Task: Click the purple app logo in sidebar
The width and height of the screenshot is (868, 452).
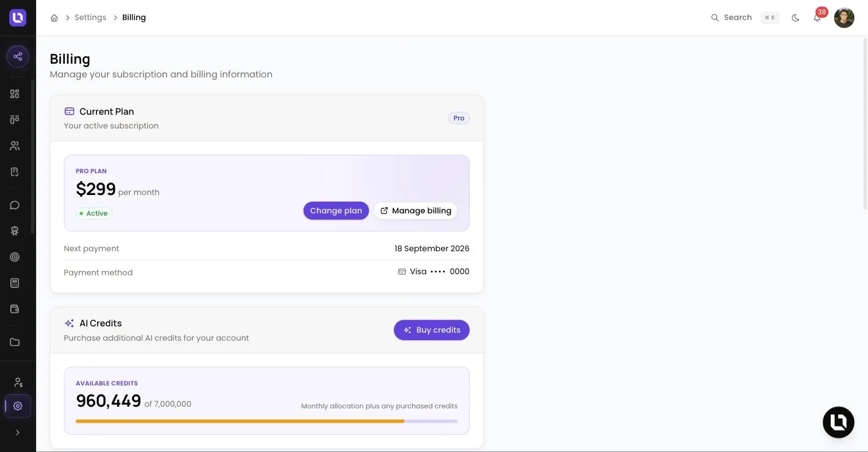Action: pos(18,18)
